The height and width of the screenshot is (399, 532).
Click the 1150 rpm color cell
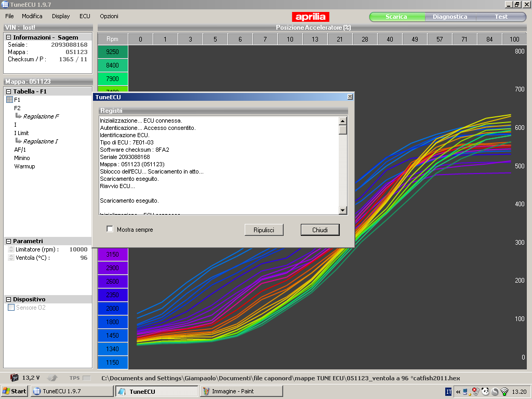(113, 362)
